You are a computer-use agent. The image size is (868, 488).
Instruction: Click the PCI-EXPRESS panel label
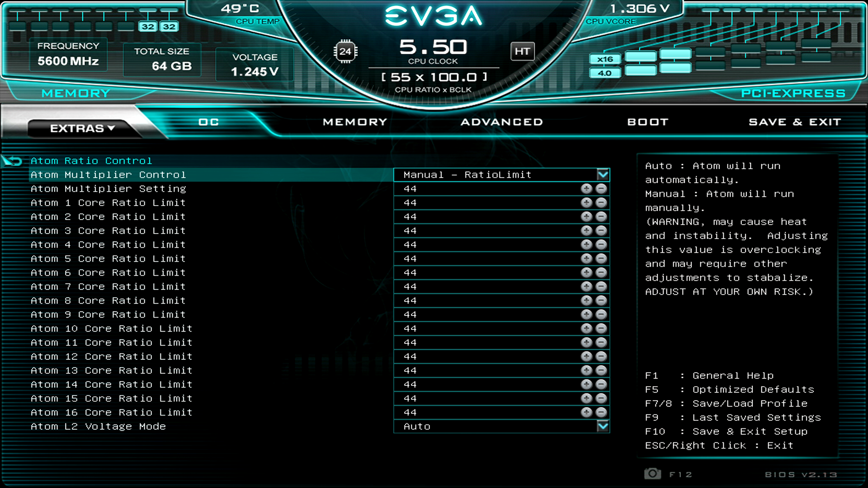793,94
